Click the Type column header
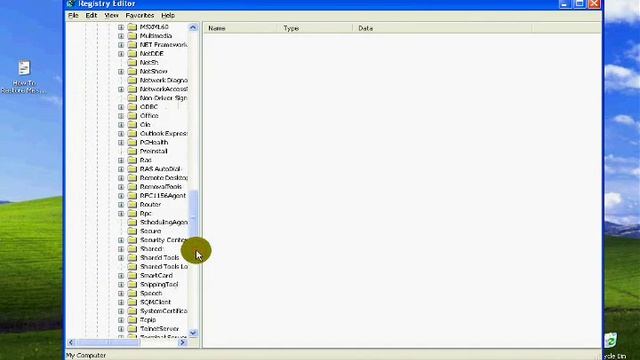The width and height of the screenshot is (640, 360). click(x=316, y=28)
